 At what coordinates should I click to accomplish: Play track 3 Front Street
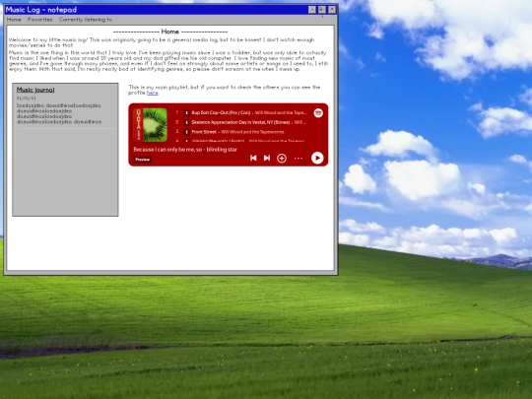[241, 132]
